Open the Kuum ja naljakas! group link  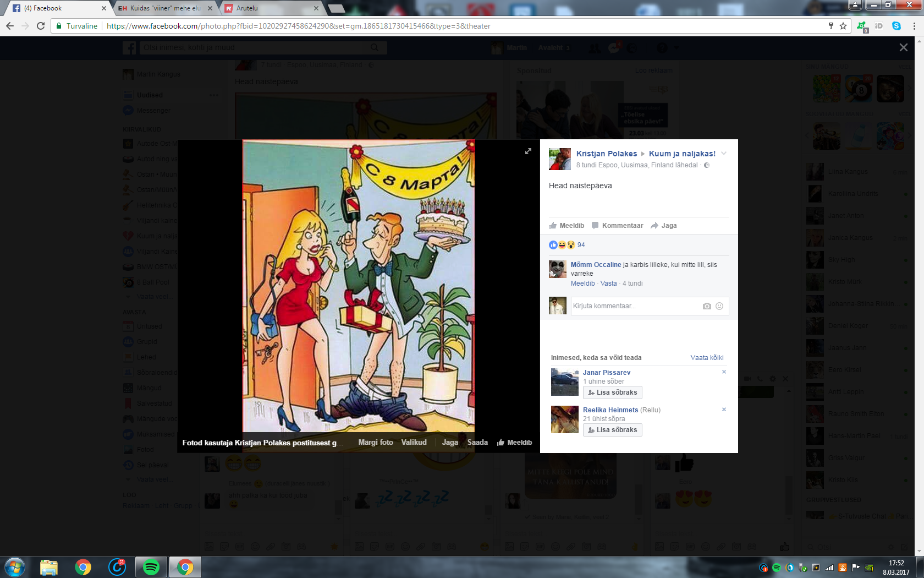[x=682, y=154]
